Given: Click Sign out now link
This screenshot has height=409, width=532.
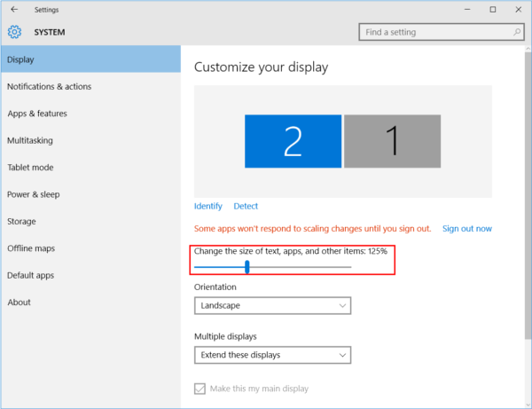Looking at the screenshot, I should (x=467, y=228).
